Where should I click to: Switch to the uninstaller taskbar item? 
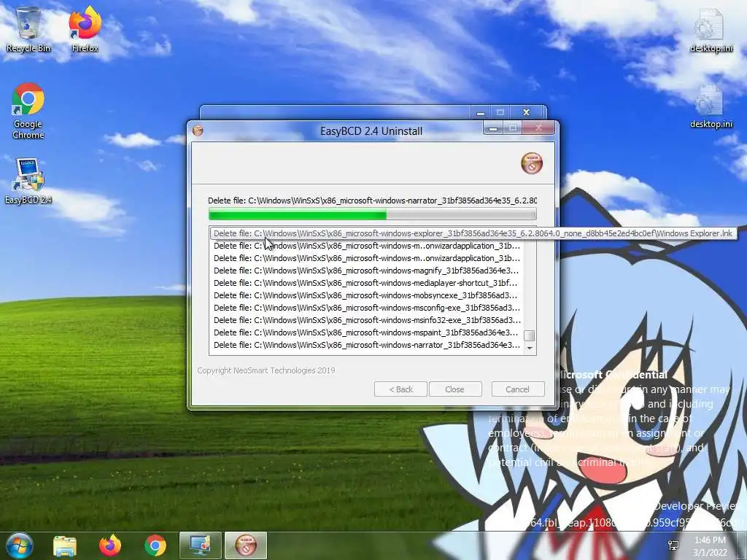tap(246, 545)
